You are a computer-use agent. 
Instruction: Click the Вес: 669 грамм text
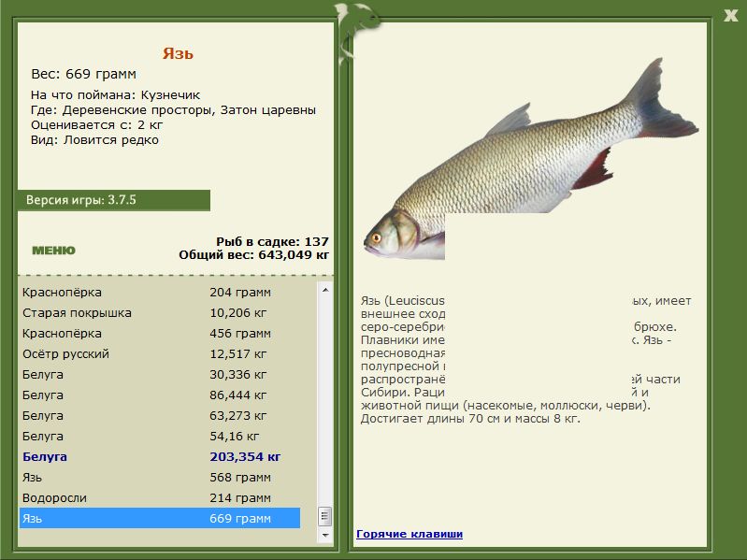(83, 74)
